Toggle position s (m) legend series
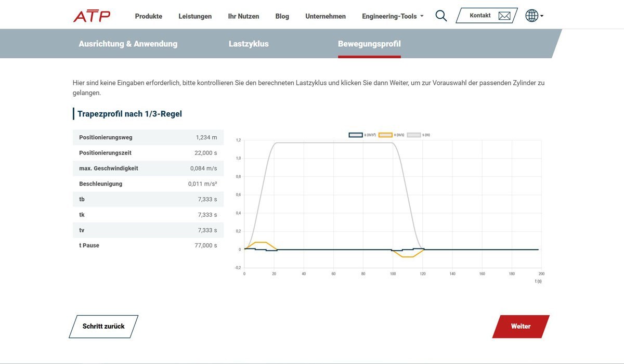The image size is (624, 364). pyautogui.click(x=419, y=135)
